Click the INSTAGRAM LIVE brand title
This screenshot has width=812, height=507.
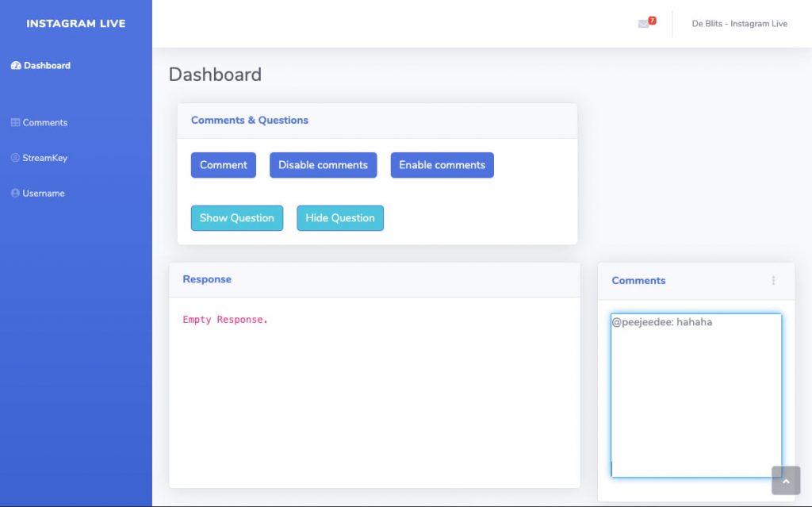point(76,24)
